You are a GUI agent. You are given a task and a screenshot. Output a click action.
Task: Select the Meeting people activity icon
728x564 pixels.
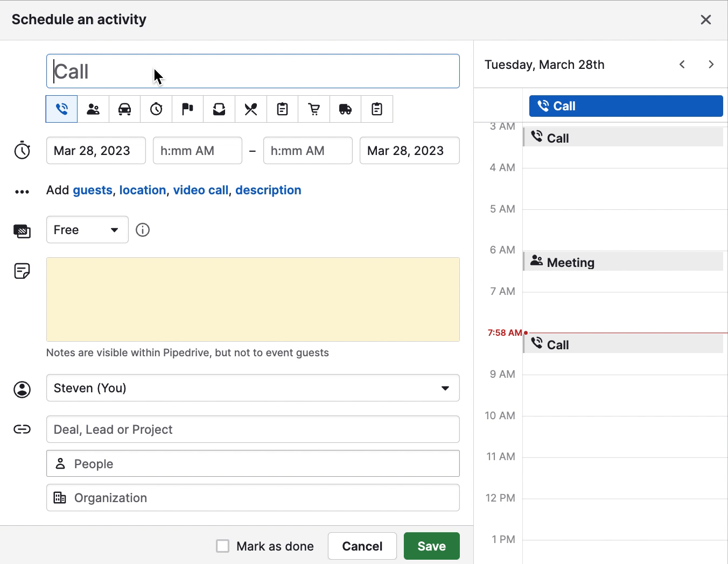coord(93,109)
